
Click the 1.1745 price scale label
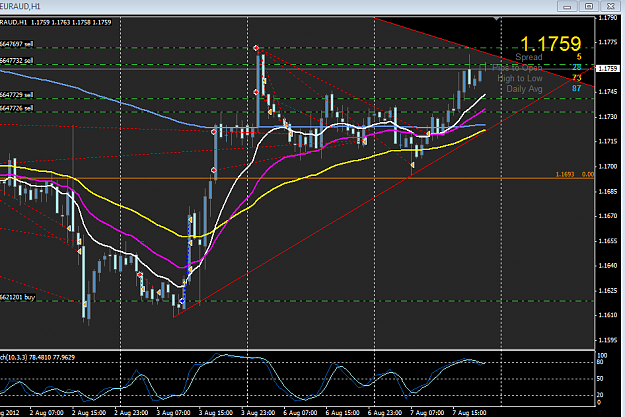(607, 92)
